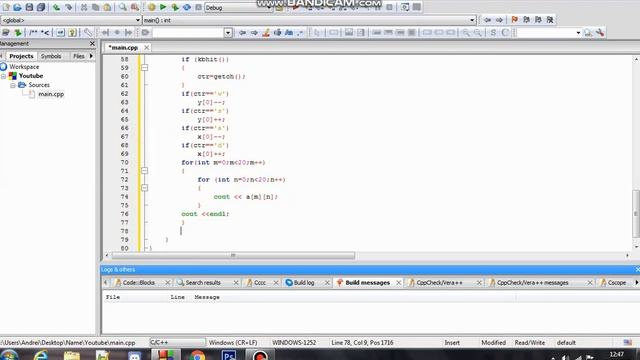Viewport: 640px width, 360px height.
Task: Cut the selection with scissors icon
Action: (x=84, y=7)
